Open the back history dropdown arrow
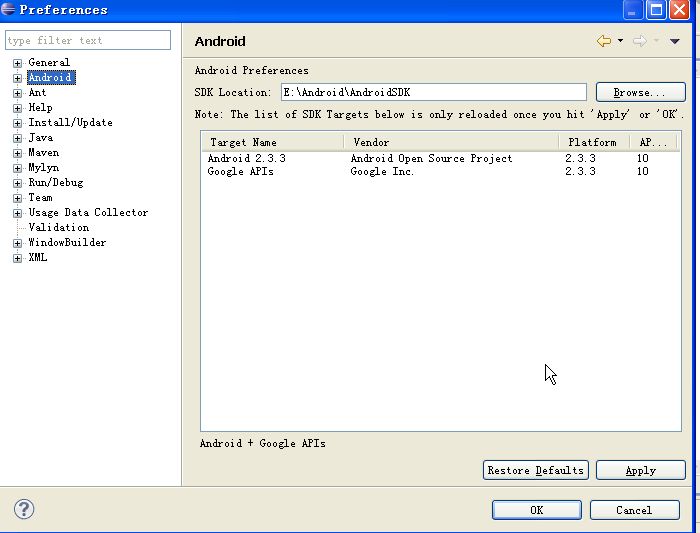Screen dimensions: 700x533 point(621,41)
